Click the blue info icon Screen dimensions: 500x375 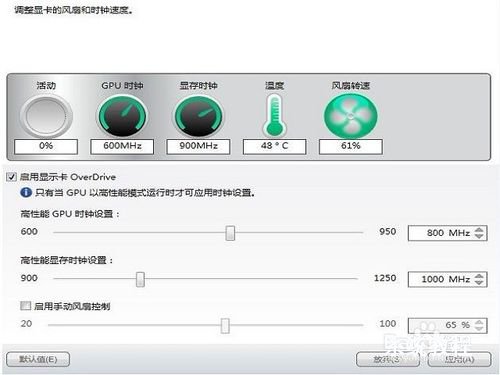click(26, 193)
